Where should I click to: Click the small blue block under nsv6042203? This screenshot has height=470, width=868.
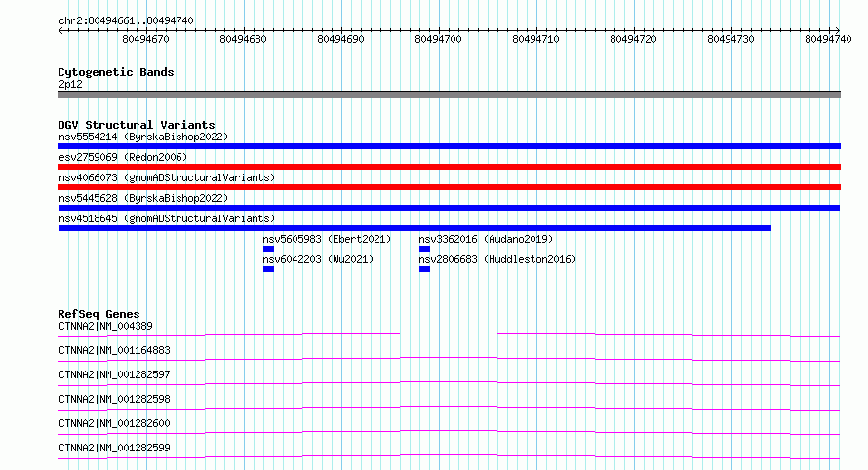point(268,269)
